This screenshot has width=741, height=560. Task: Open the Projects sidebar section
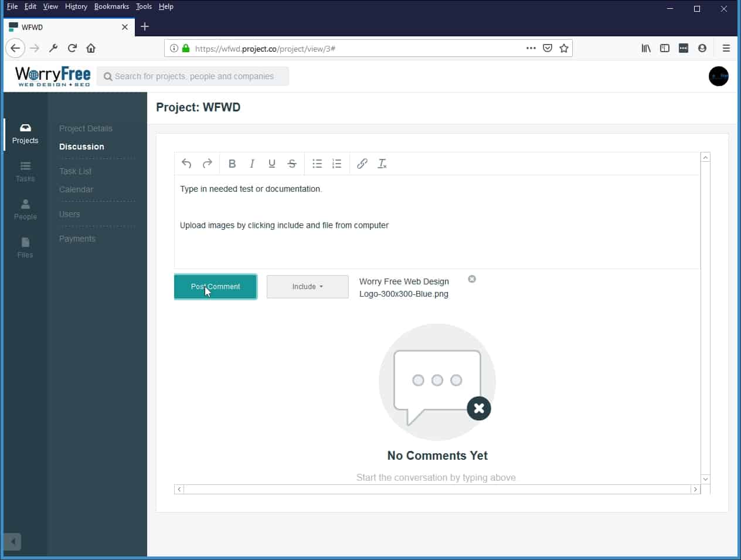(25, 134)
